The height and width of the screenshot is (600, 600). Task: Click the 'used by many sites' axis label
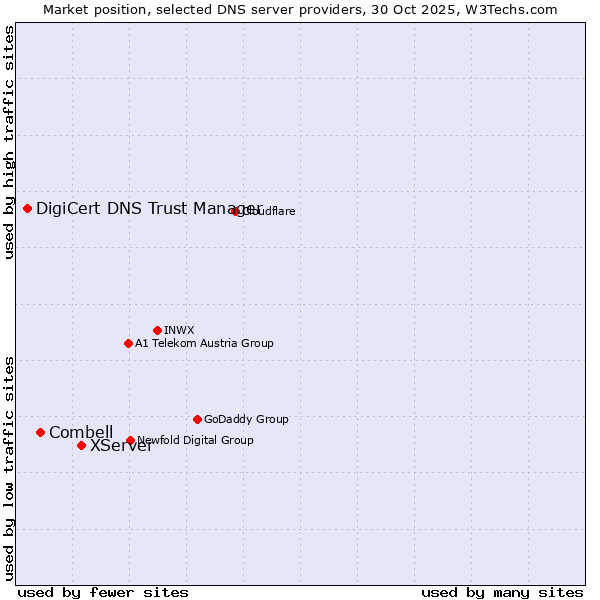tap(502, 592)
